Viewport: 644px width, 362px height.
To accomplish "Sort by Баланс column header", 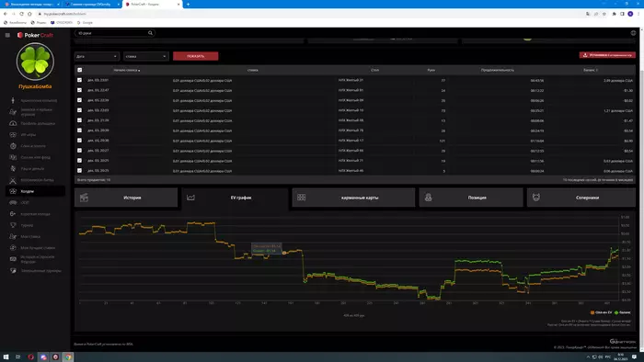I will (591, 70).
